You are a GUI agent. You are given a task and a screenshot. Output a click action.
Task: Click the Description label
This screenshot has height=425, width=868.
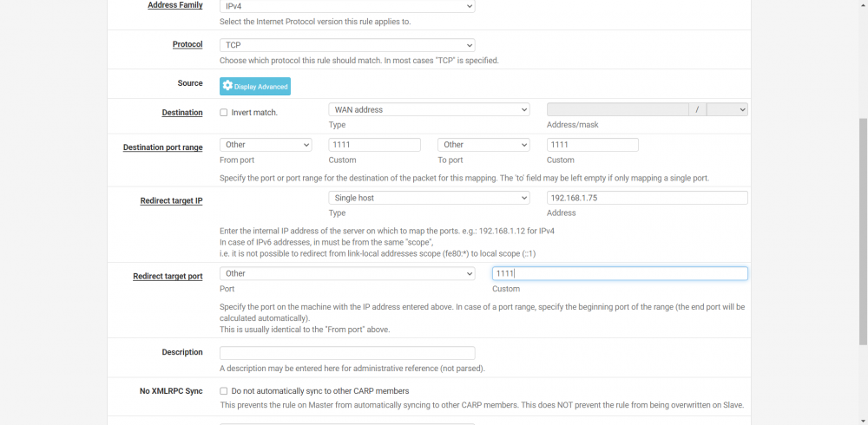(x=182, y=352)
